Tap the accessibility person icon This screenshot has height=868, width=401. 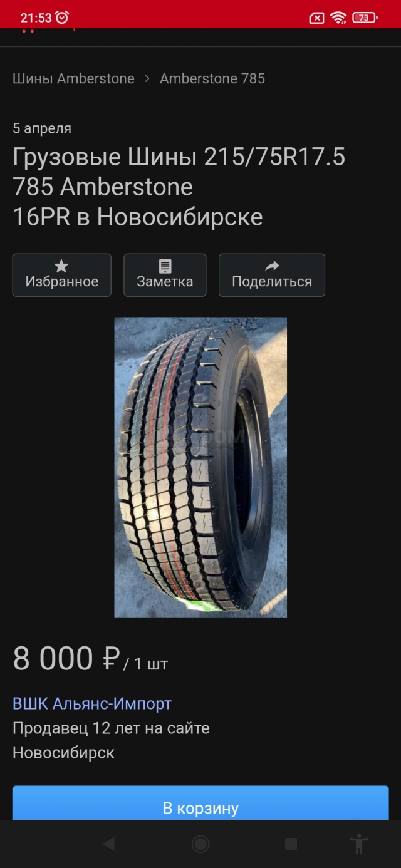(359, 844)
